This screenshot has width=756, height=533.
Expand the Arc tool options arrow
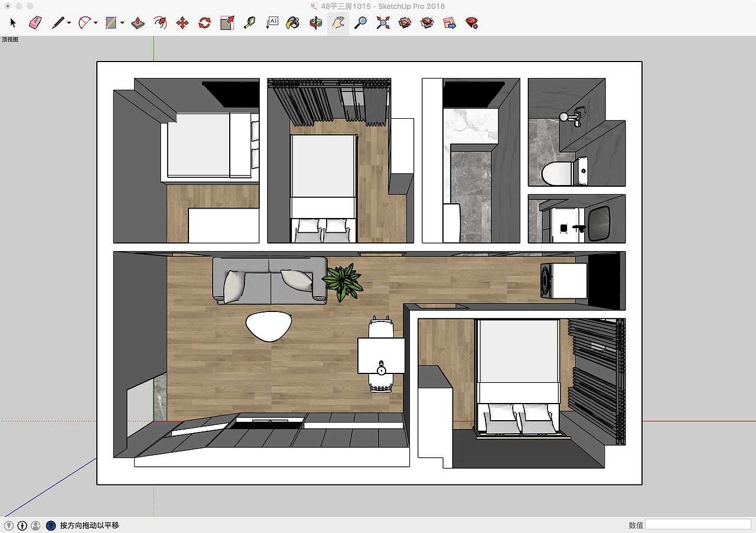click(96, 24)
